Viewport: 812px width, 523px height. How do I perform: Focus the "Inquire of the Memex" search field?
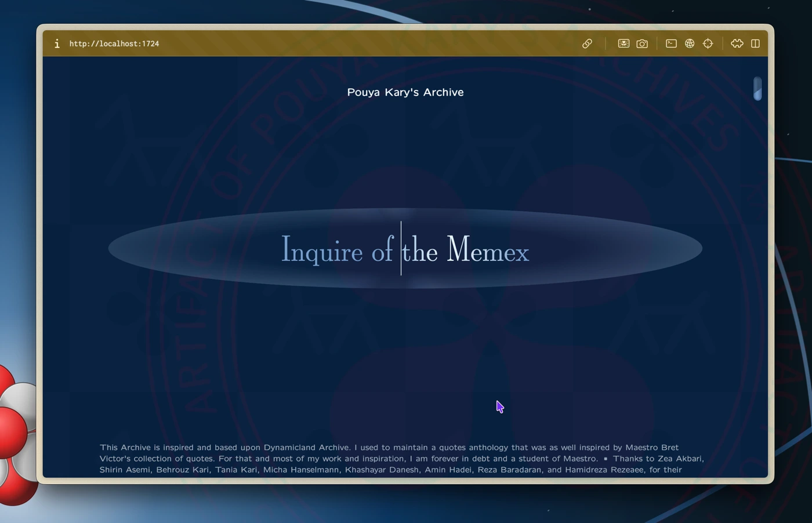[x=405, y=249]
